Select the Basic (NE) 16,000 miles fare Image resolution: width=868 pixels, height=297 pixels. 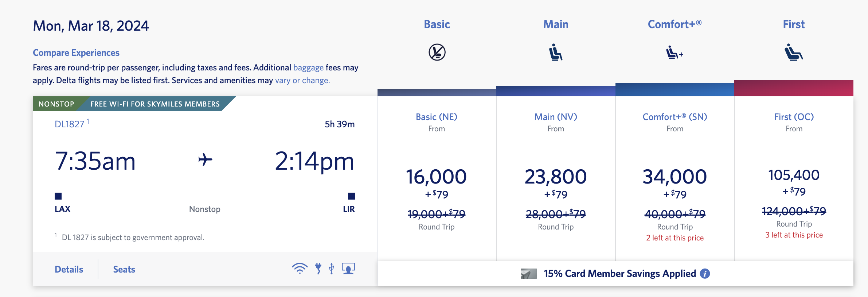[437, 177]
